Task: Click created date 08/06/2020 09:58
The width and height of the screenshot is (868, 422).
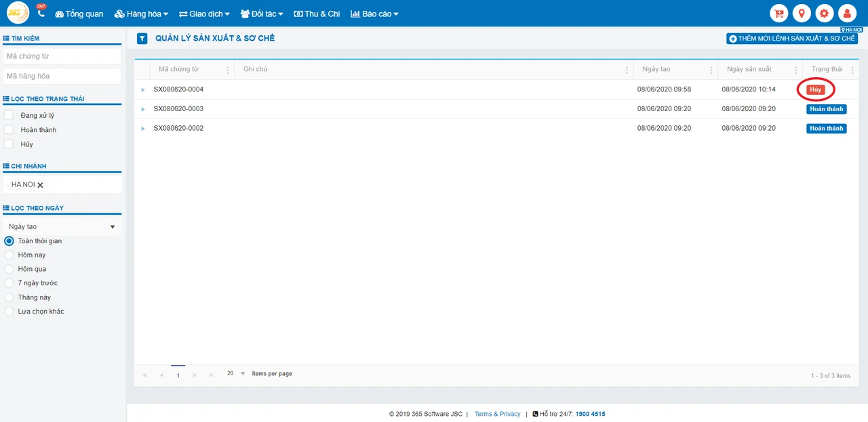Action: click(x=664, y=89)
